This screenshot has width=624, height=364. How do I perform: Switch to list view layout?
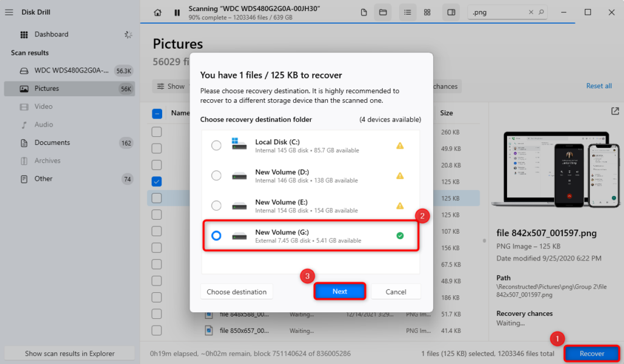click(x=408, y=12)
